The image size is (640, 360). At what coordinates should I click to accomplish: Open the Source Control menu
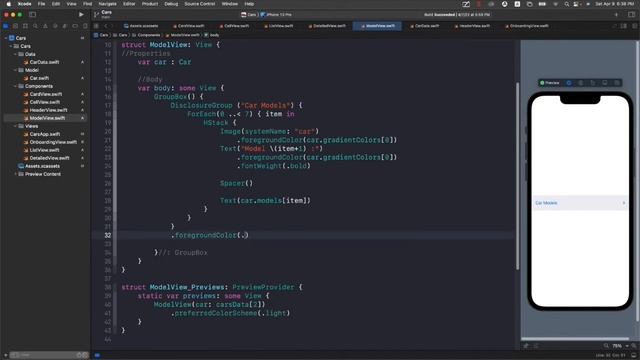[200, 4]
